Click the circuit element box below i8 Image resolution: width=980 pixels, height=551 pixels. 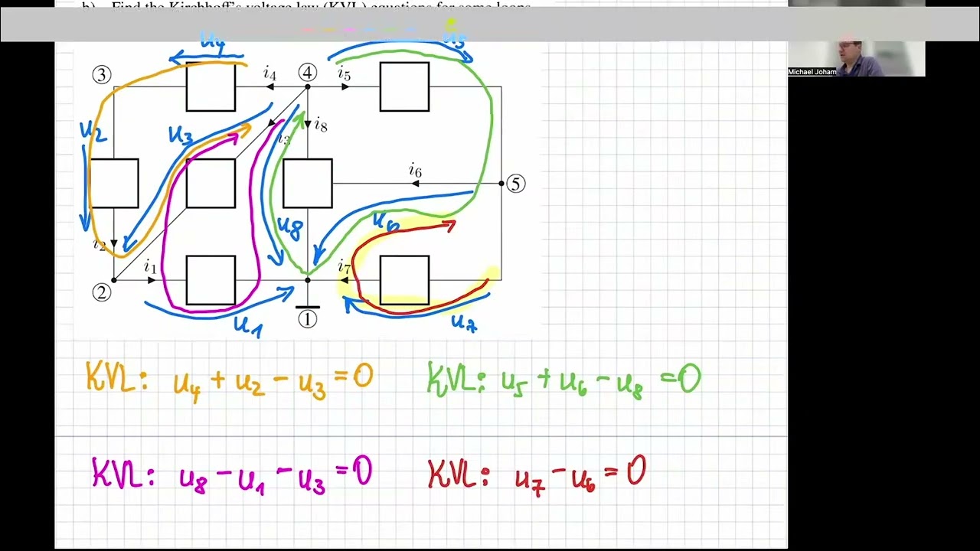click(x=308, y=184)
